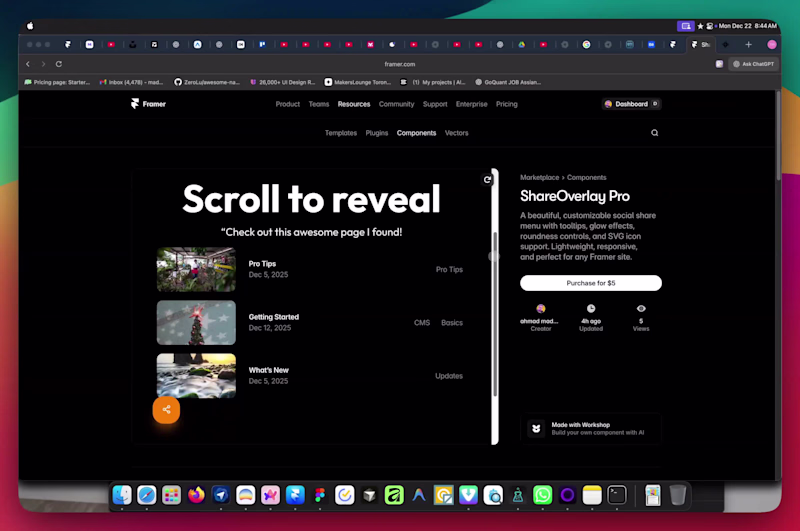Click the Ask ChatGPT button
This screenshot has height=531, width=800.
coord(753,64)
